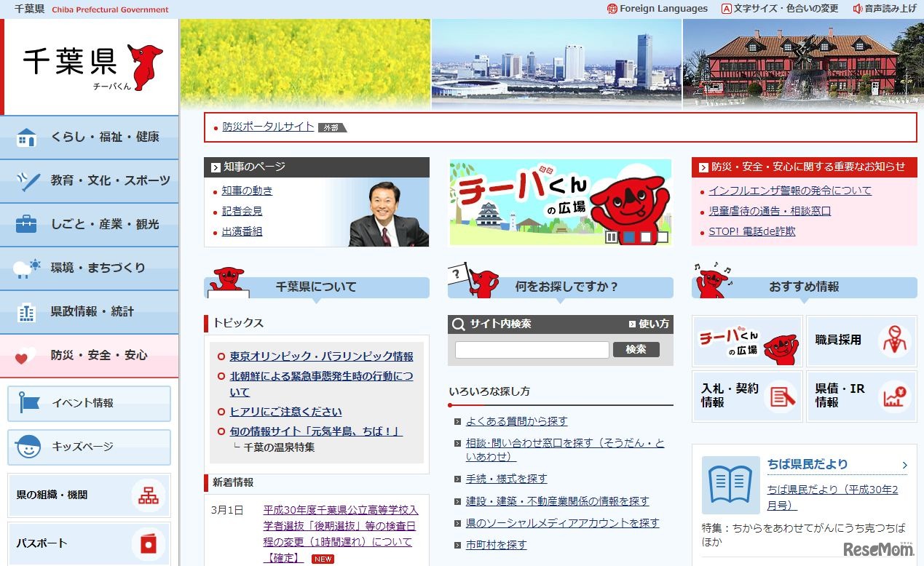924x566 pixels.
Task: Pause the rotating banner slideshow
Action: click(611, 236)
